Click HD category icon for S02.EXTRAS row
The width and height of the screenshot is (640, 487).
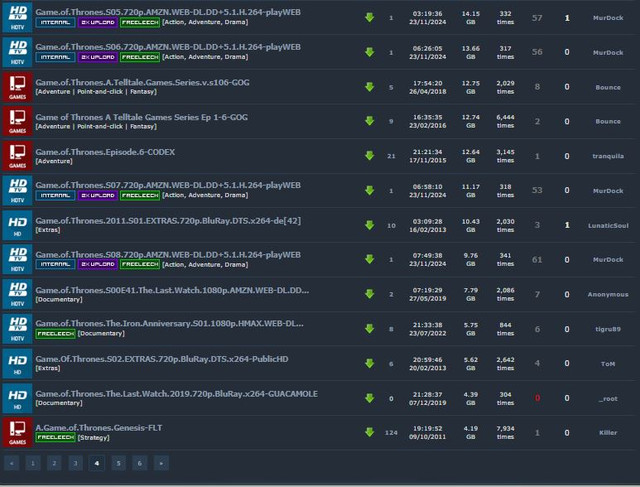[17, 363]
